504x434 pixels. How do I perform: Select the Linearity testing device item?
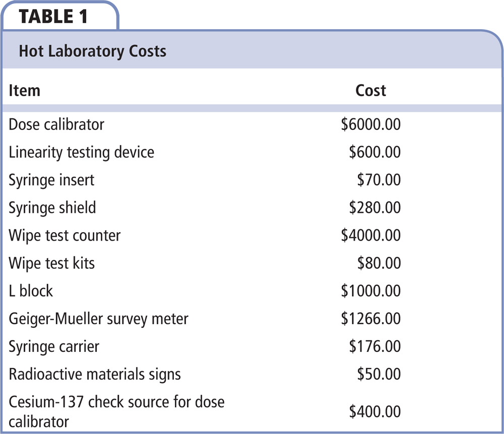81,152
